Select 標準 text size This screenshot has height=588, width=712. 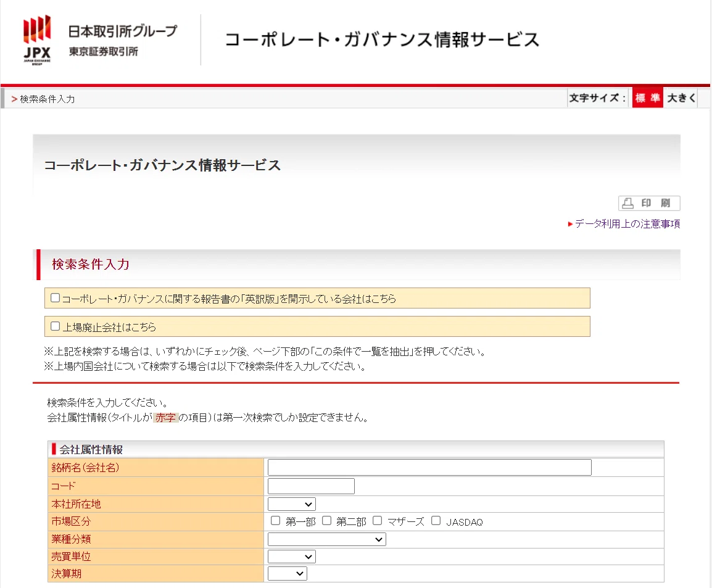pos(647,97)
